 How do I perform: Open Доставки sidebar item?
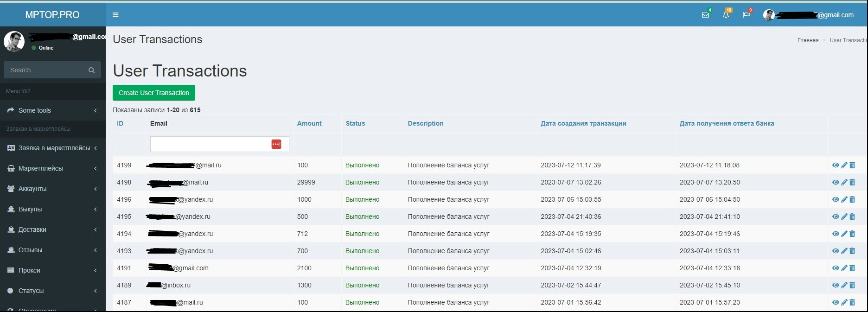pos(52,229)
